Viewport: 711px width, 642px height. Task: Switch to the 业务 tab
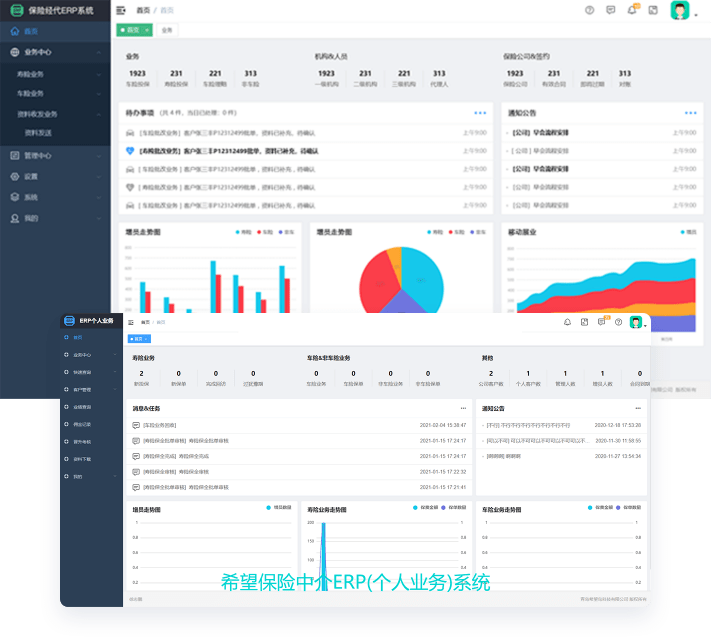[167, 30]
